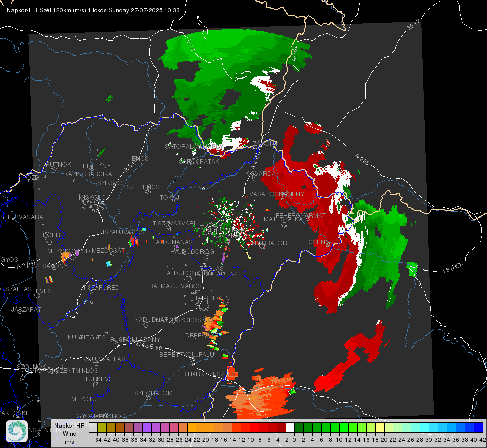Click the NYÍRBÁTOR town label

(269, 243)
